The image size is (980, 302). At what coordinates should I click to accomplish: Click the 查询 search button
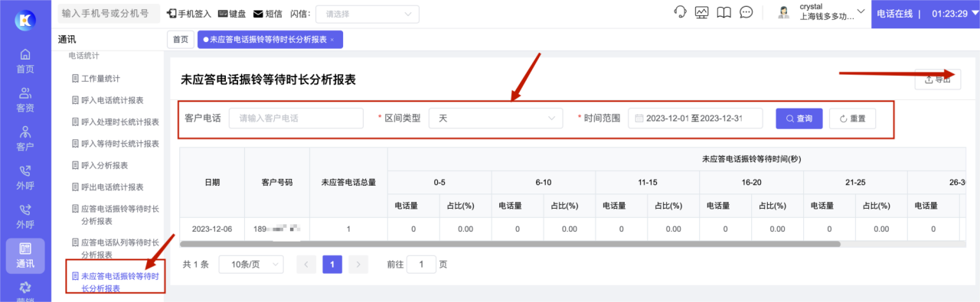tap(799, 119)
